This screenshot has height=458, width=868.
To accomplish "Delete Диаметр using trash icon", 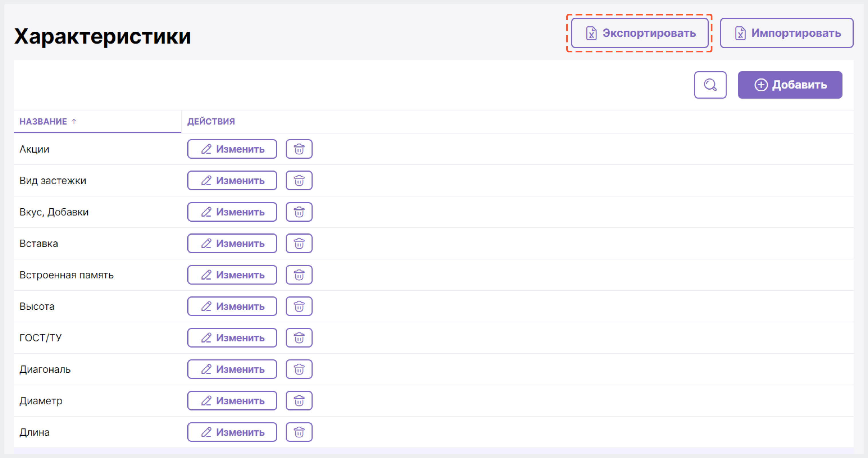I will pos(299,401).
